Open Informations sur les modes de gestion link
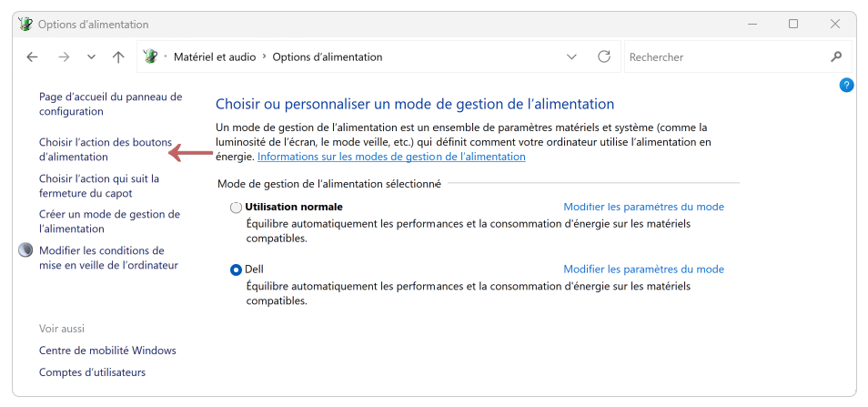The image size is (868, 407). click(391, 157)
